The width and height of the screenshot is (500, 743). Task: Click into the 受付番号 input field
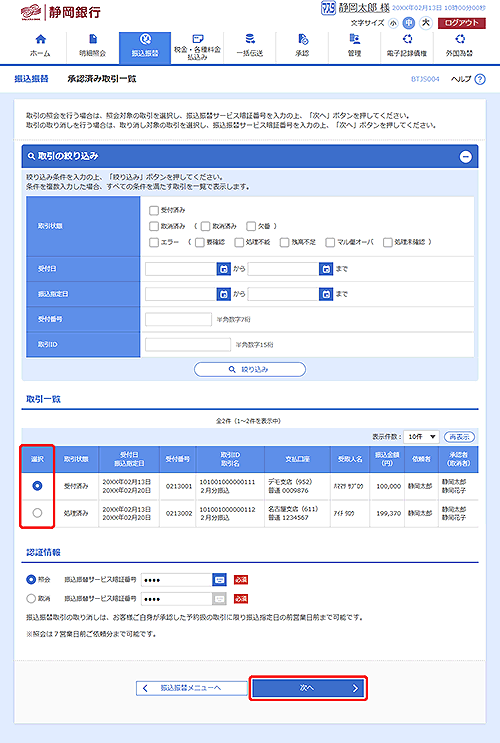coord(178,319)
